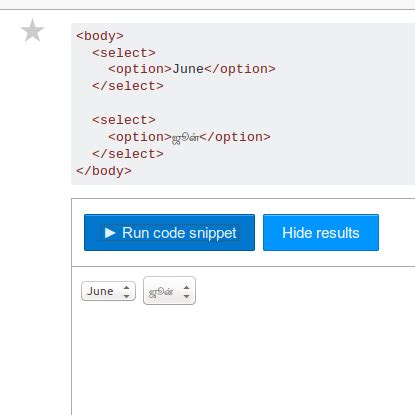The image size is (415, 415).
Task: Click the opening <body> tag text
Action: click(x=100, y=35)
